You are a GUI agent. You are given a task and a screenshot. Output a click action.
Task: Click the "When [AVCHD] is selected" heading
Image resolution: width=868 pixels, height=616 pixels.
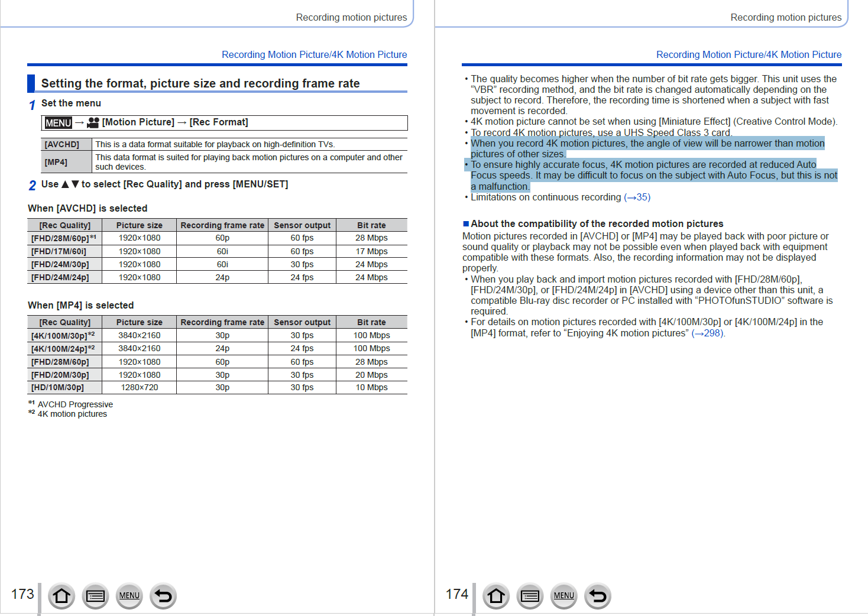88,209
